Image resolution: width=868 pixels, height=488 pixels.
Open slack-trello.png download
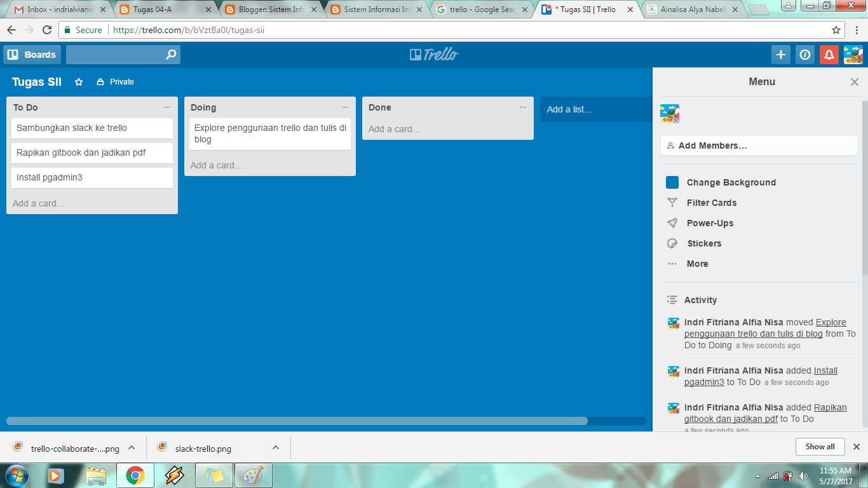[194, 448]
